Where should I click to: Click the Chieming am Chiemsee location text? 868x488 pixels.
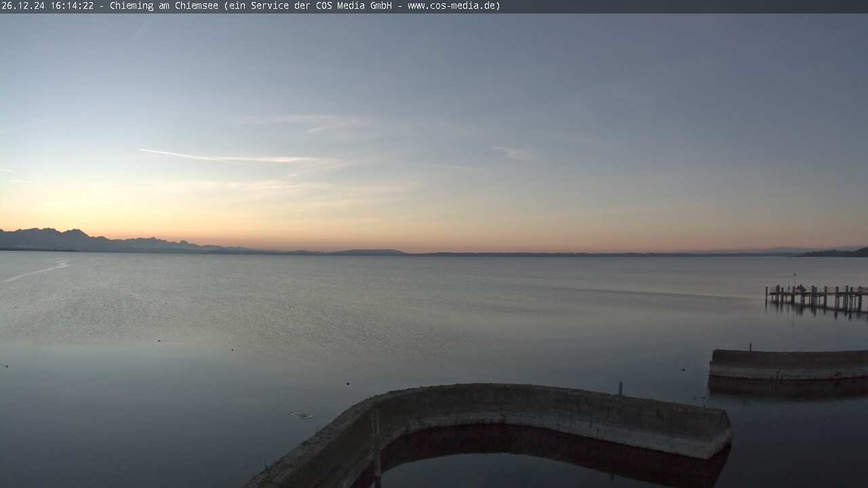(164, 6)
